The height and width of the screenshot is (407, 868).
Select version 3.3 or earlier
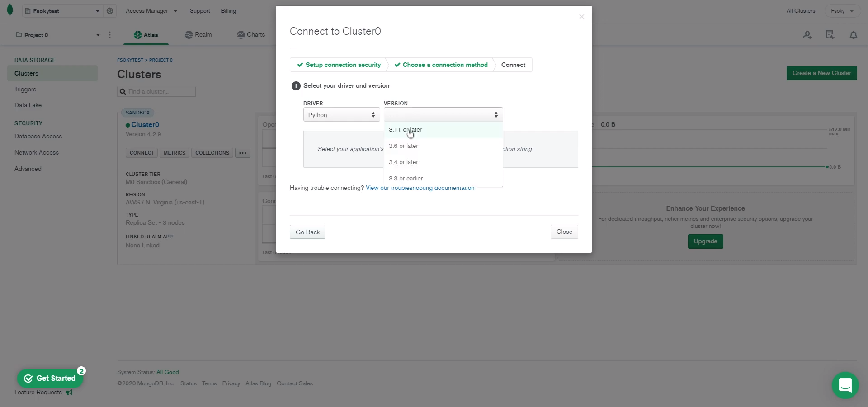pos(443,179)
